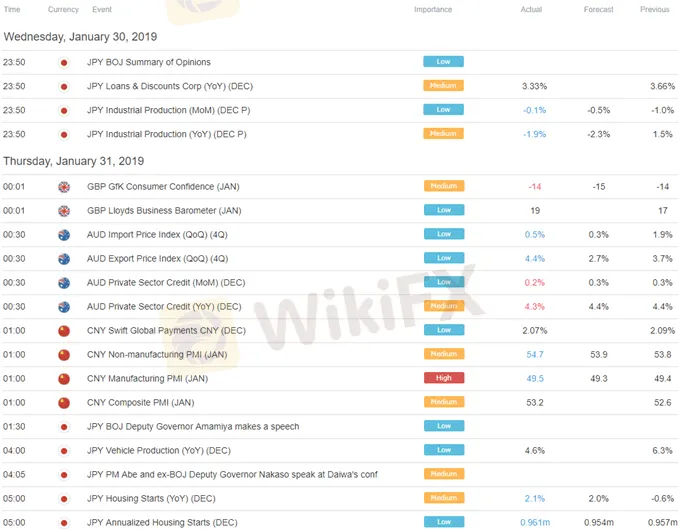Screen dimensions: 680x531
Task: Open CNY Non-manufacturing PMI (JAN) event
Action: click(158, 354)
